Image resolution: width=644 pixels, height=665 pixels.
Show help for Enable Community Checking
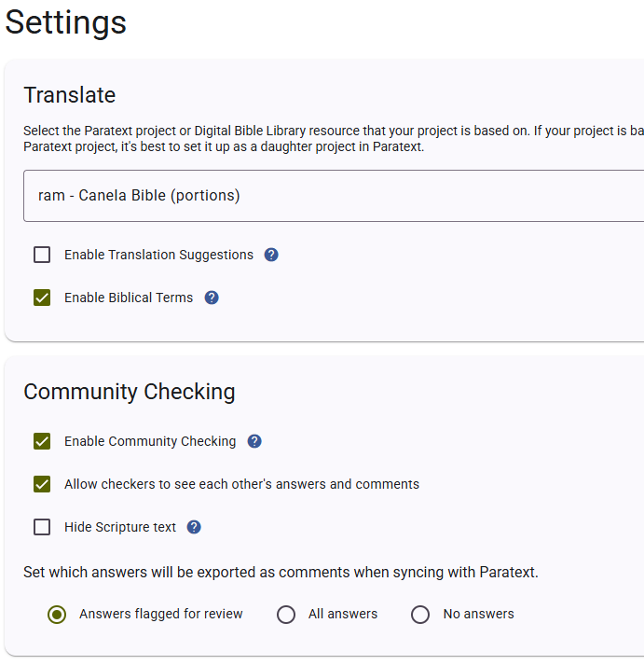pos(254,441)
